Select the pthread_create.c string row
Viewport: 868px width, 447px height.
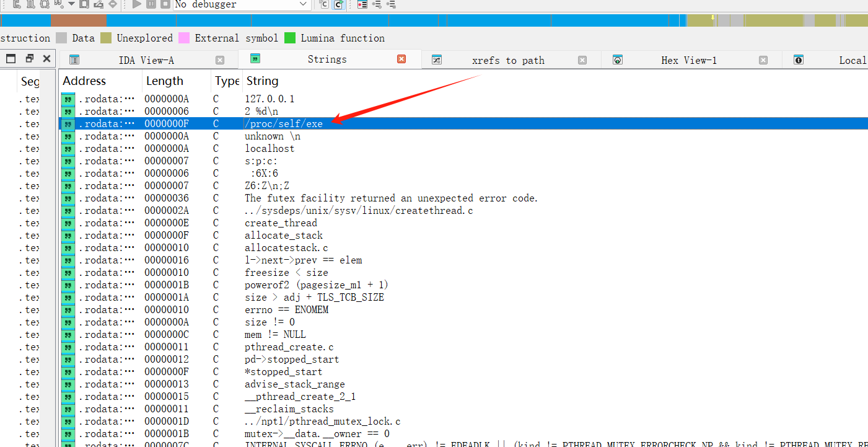pyautogui.click(x=463, y=347)
